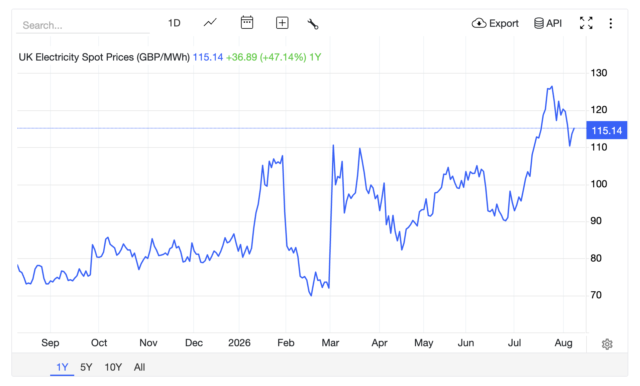
Task: Switch to the 5Y time range
Action: (x=86, y=367)
